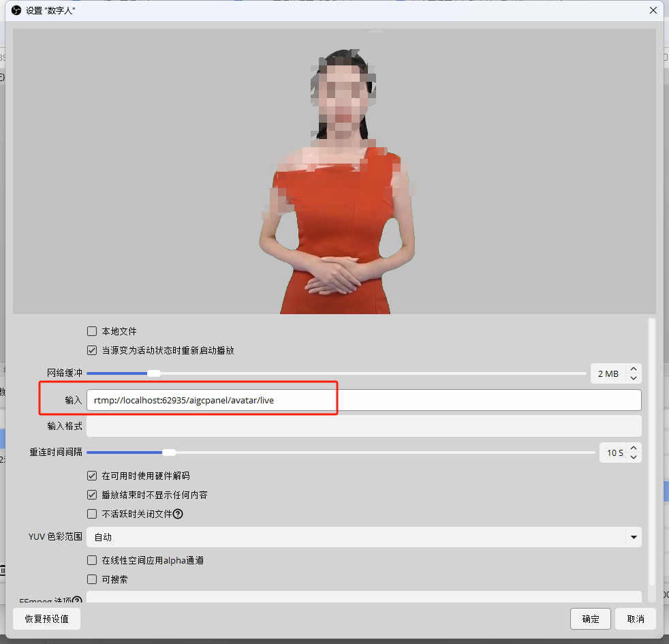Click the 输入格式 text field

click(364, 426)
